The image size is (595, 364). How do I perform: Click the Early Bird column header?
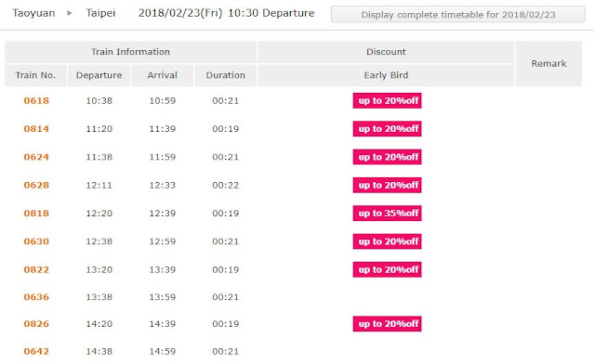(386, 75)
